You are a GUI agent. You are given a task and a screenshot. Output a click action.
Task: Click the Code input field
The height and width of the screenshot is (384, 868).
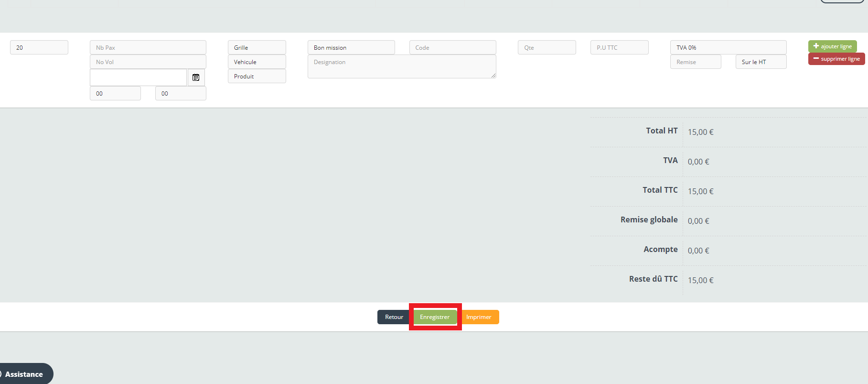click(452, 48)
